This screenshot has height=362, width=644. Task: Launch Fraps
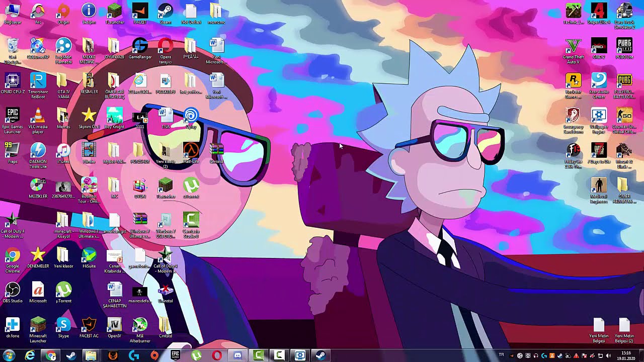pyautogui.click(x=12, y=153)
